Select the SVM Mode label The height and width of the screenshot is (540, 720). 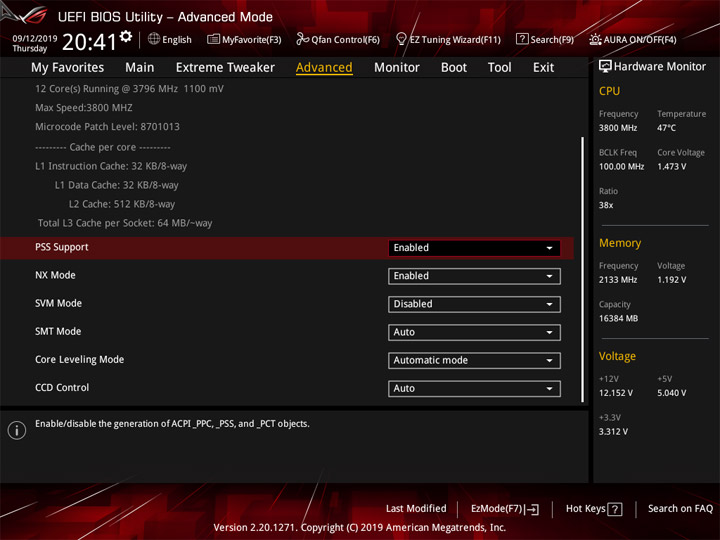(x=58, y=303)
